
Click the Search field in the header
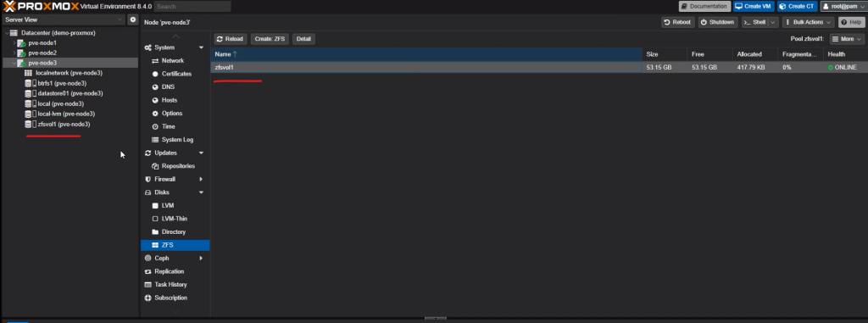click(x=192, y=6)
